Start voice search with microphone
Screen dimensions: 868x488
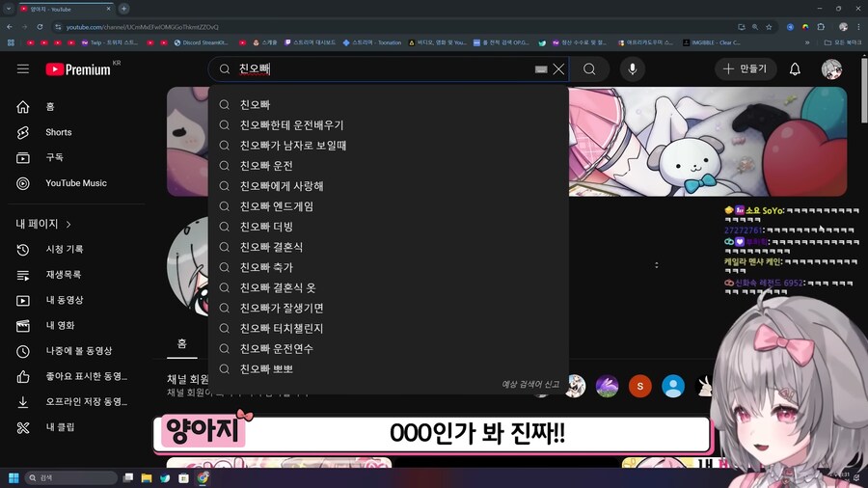pyautogui.click(x=632, y=69)
